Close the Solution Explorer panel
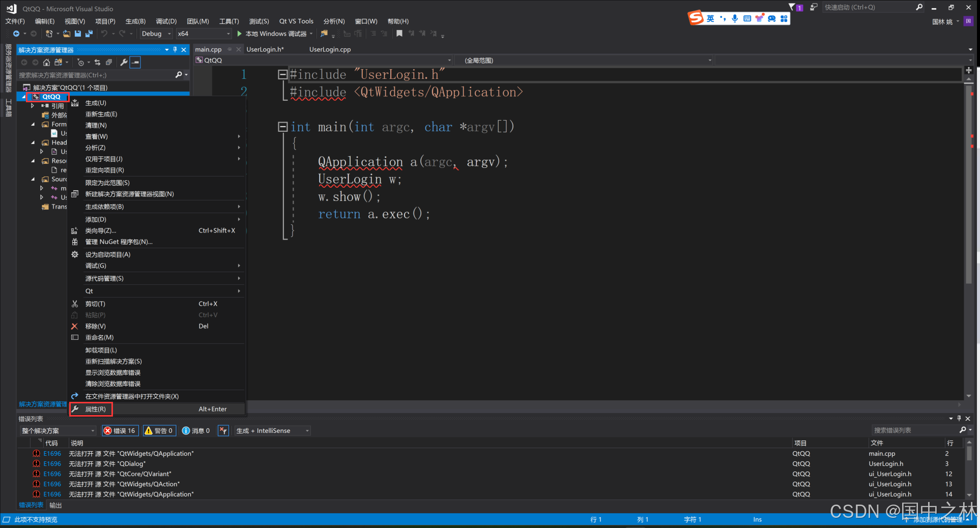This screenshot has height=528, width=980. coord(184,49)
